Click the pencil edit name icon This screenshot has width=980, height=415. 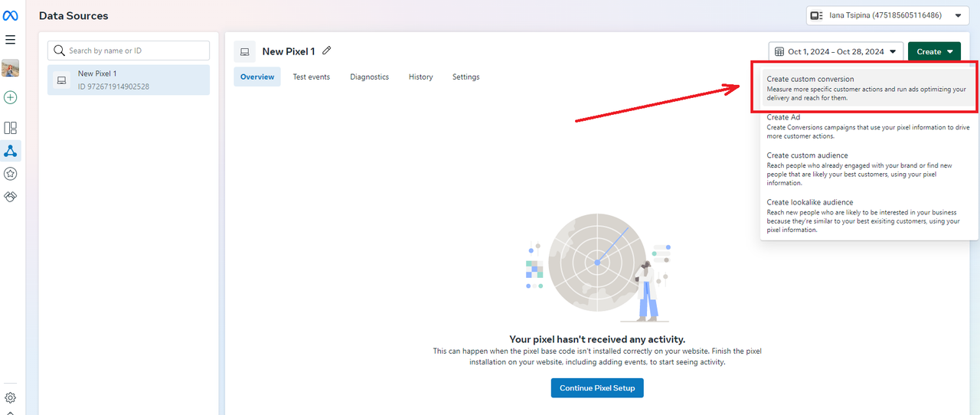coord(327,51)
